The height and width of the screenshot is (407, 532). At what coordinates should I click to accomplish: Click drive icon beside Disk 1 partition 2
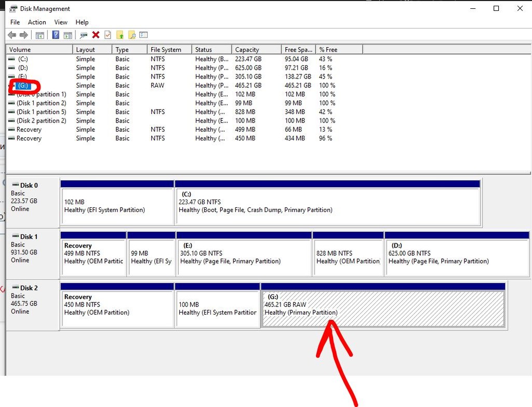point(11,103)
